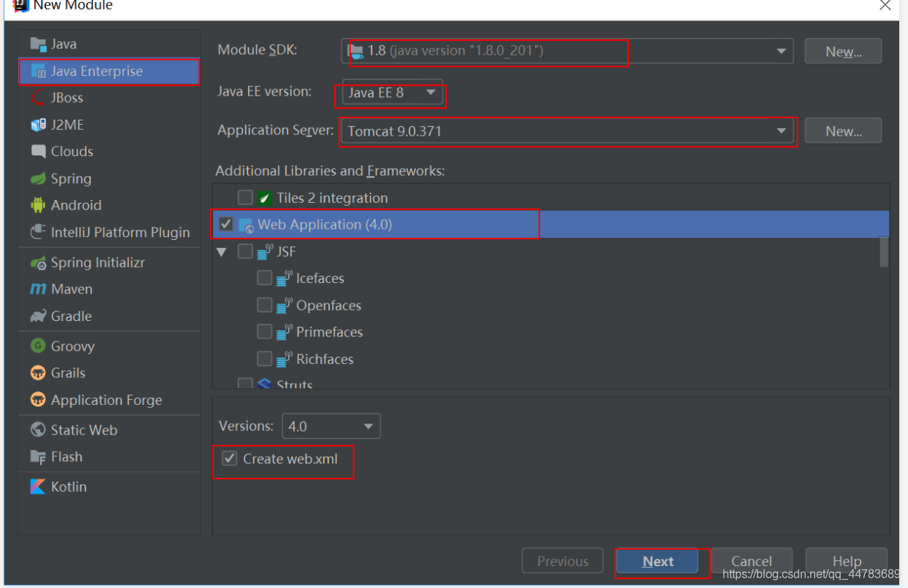Click New button next to Module SDK

pos(843,51)
